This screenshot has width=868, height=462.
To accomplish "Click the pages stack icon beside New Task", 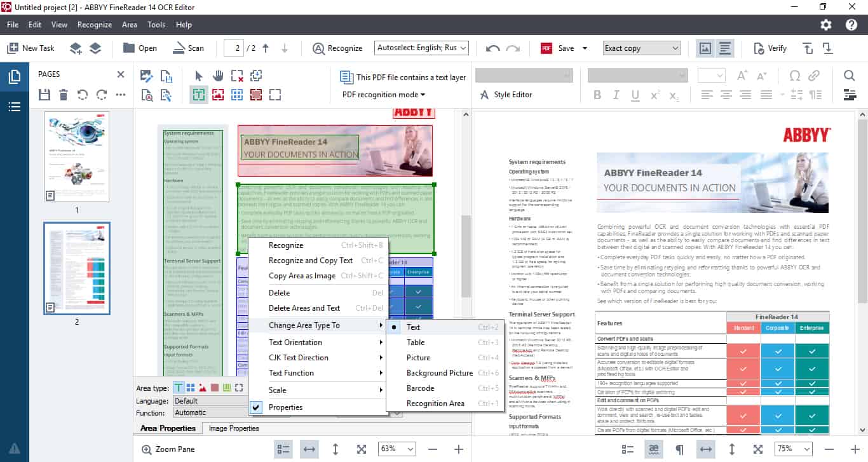I will [x=95, y=48].
